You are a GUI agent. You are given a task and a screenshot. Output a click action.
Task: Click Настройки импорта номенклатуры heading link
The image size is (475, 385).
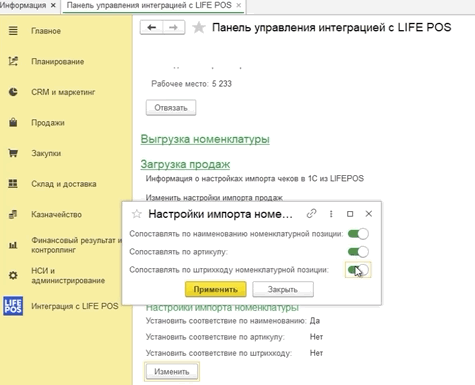[x=222, y=307]
